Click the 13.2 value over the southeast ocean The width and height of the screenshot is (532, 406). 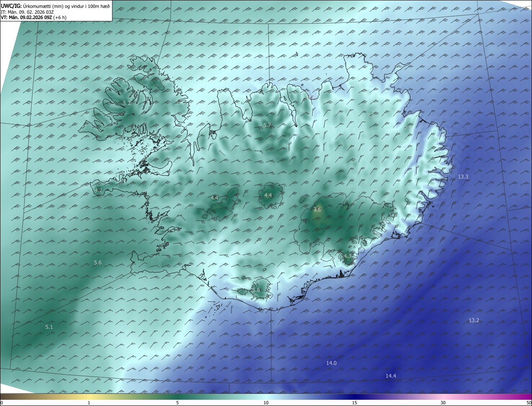(x=474, y=320)
